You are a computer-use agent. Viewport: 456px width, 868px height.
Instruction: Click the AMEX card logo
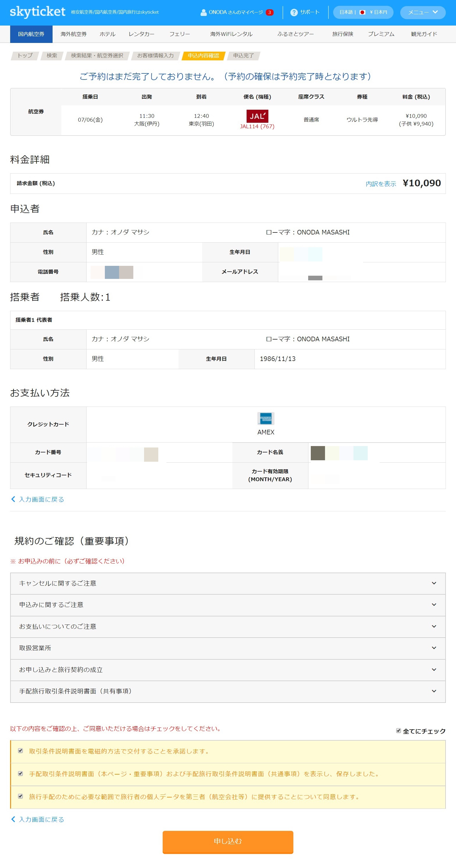point(266,418)
